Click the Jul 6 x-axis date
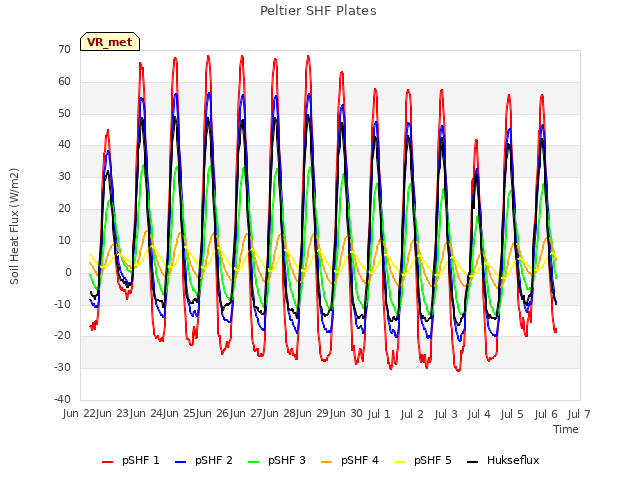Screen dimensions: 640x480 pos(546,414)
